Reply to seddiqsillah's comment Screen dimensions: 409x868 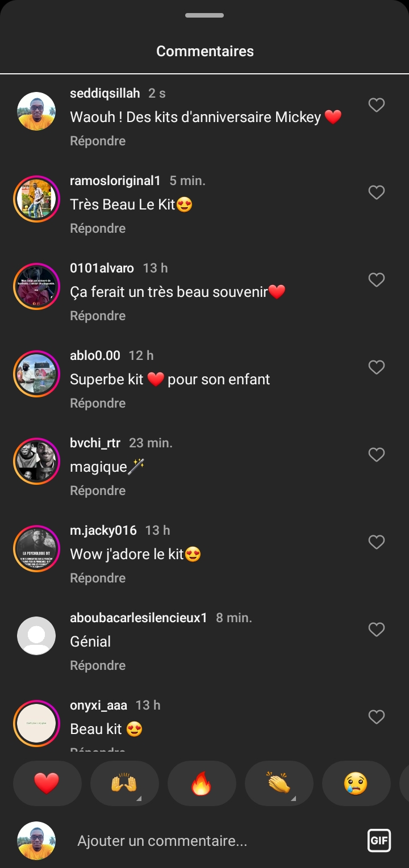click(98, 141)
